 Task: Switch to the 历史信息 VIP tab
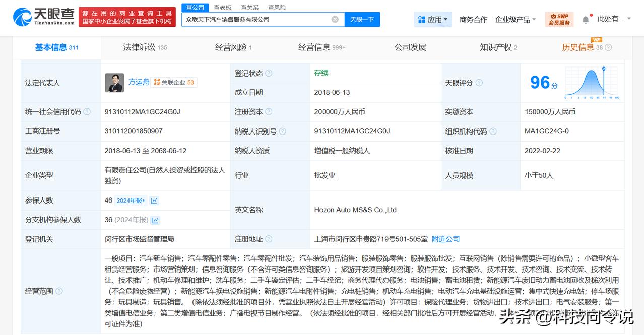pos(583,47)
